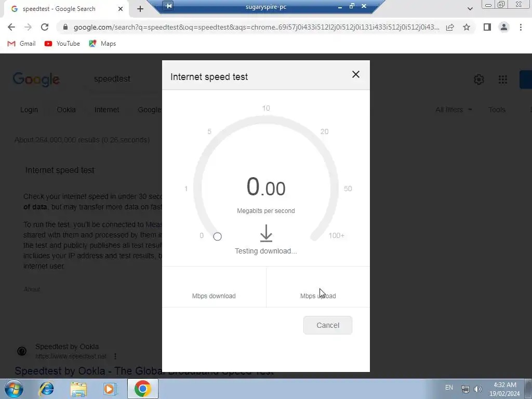The image size is (532, 399).
Task: Click the 'Mbps upload' label
Action: (x=318, y=296)
